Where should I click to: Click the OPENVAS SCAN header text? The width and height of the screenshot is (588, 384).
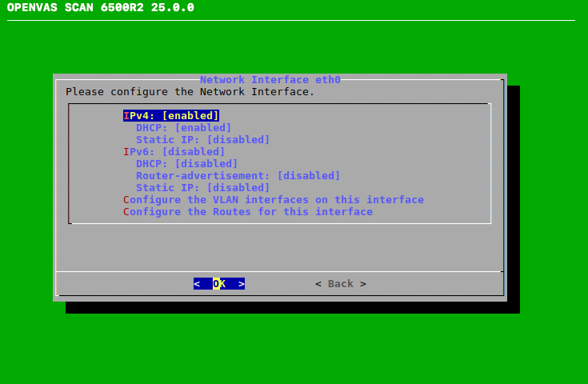tap(100, 8)
